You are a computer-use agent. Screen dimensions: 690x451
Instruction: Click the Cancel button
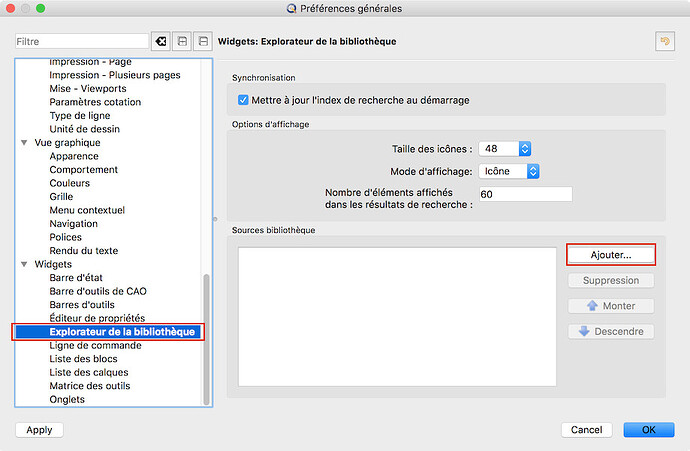(586, 429)
